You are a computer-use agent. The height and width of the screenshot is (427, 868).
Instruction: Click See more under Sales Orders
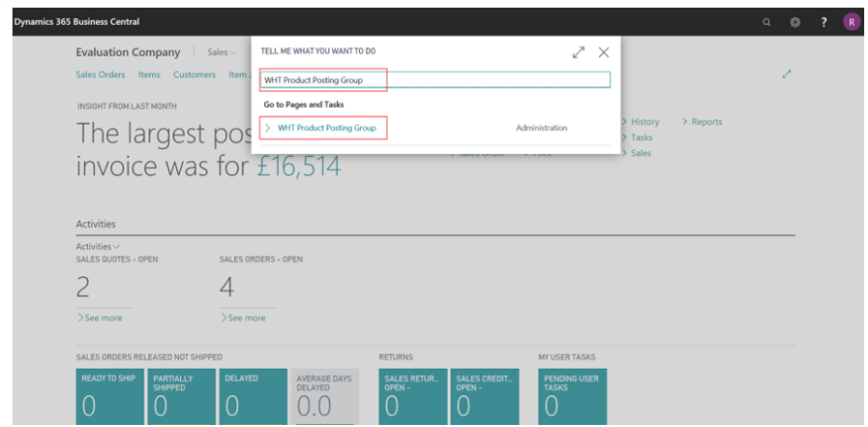click(x=243, y=318)
